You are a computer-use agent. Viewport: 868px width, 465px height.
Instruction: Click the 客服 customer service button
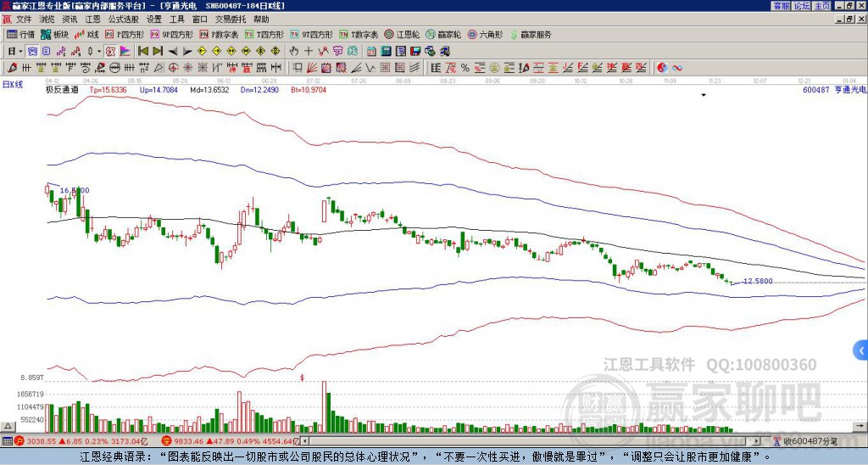point(781,6)
